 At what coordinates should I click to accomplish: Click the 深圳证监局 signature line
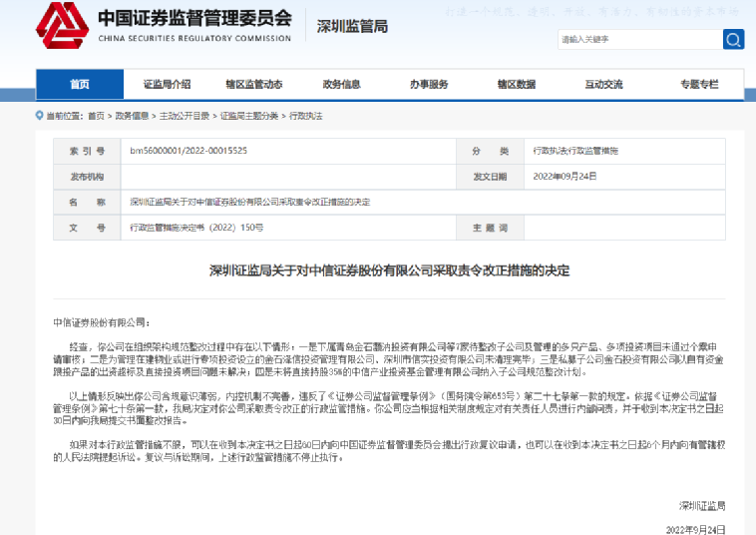point(702,506)
